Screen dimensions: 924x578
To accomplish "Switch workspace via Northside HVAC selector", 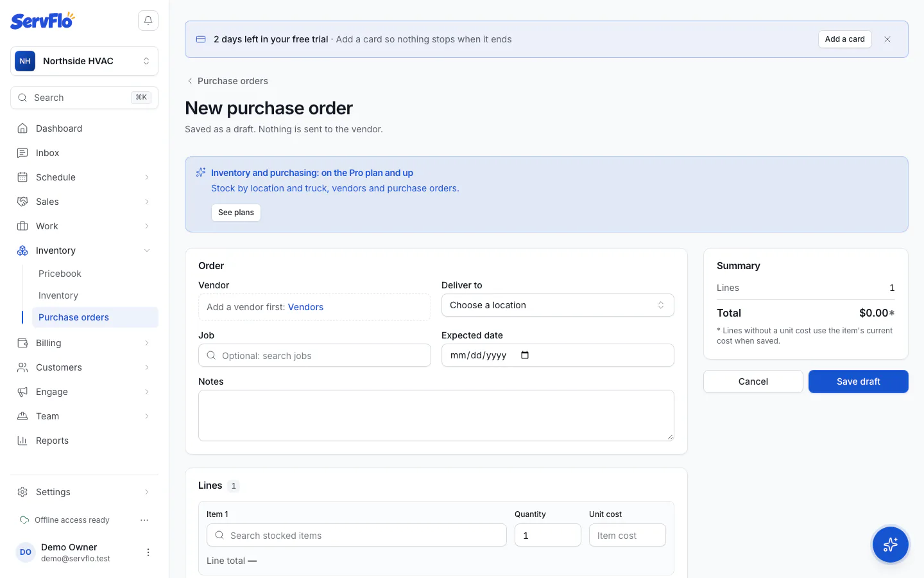I will coord(84,61).
